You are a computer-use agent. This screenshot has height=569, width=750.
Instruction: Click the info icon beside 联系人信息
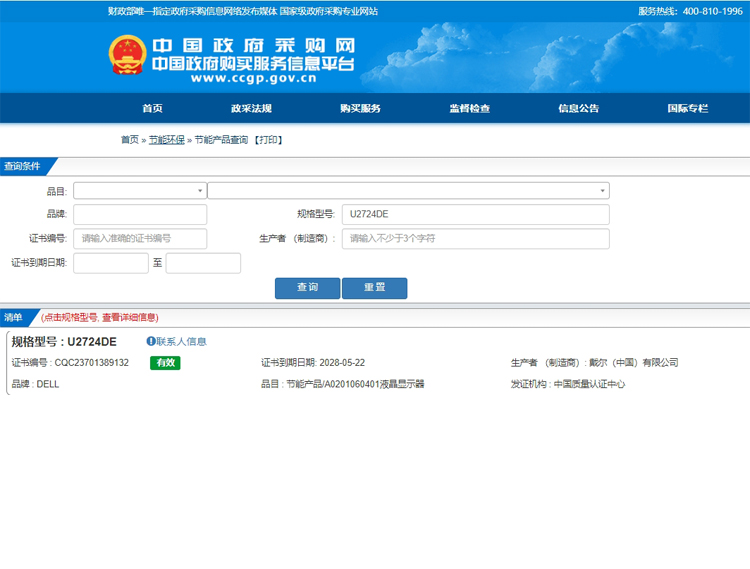coord(151,341)
